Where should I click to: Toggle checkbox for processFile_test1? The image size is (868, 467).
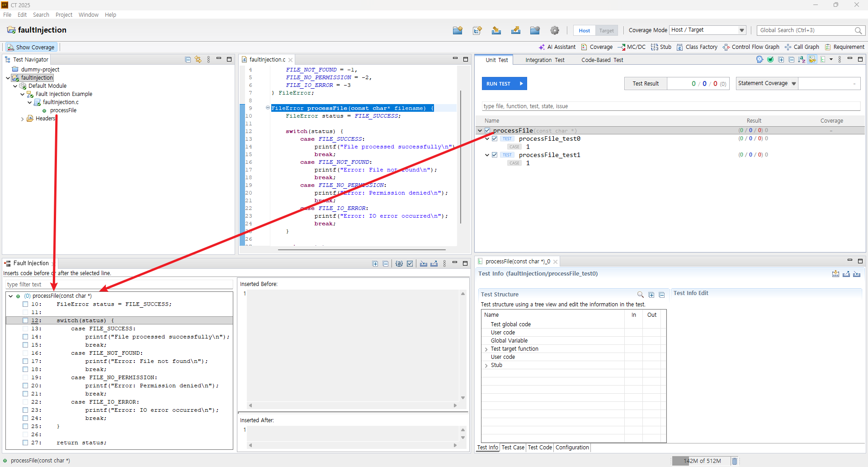[x=495, y=155]
